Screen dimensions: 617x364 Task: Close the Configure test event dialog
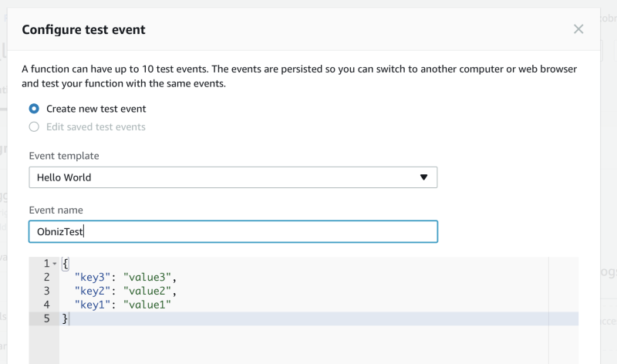(x=578, y=29)
